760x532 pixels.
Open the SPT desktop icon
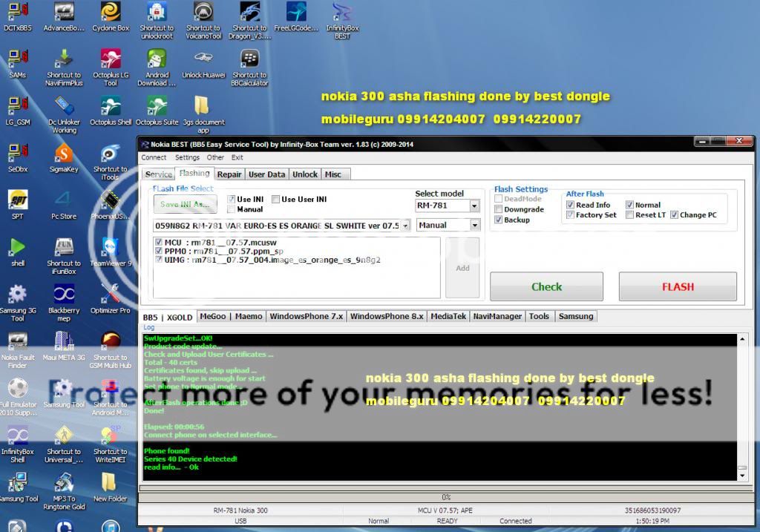click(x=18, y=205)
